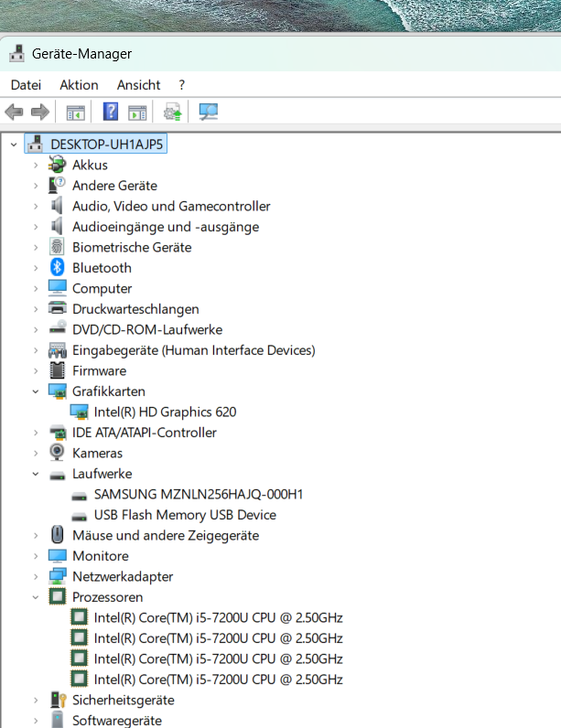Expand the Andere Geräte category

pos(36,186)
